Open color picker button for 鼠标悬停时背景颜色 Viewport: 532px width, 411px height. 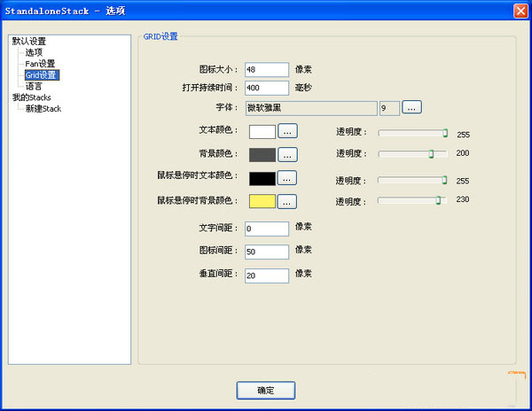point(287,201)
